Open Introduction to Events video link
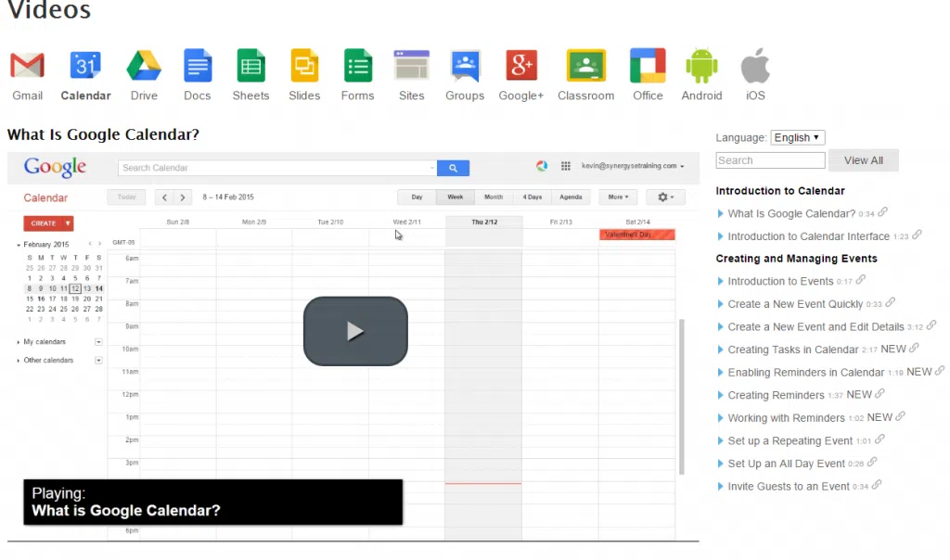950x560 pixels. tap(780, 282)
